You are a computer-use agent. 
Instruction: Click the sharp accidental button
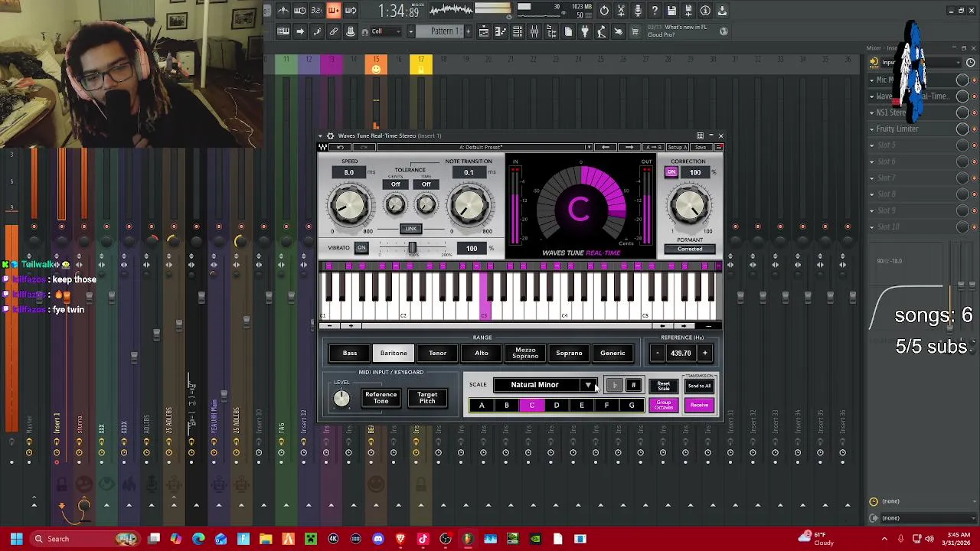click(634, 385)
